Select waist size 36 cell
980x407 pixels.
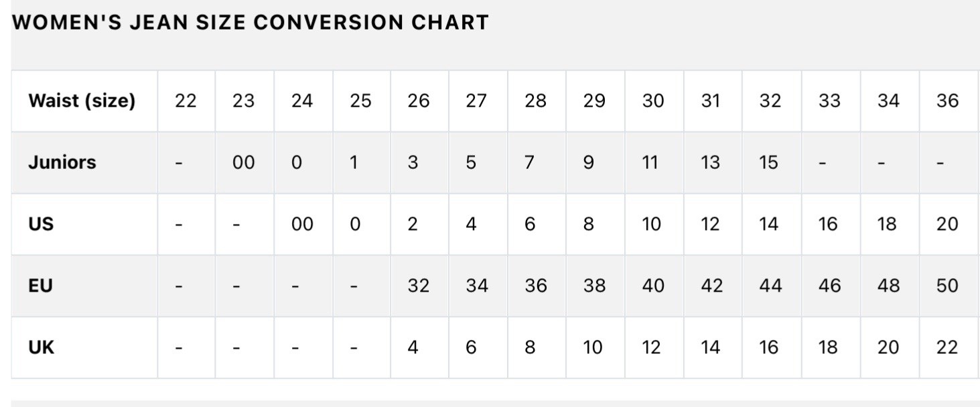[947, 101]
